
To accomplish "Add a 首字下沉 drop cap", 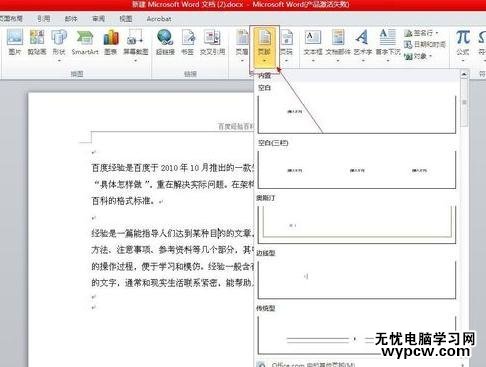I will 388,45.
